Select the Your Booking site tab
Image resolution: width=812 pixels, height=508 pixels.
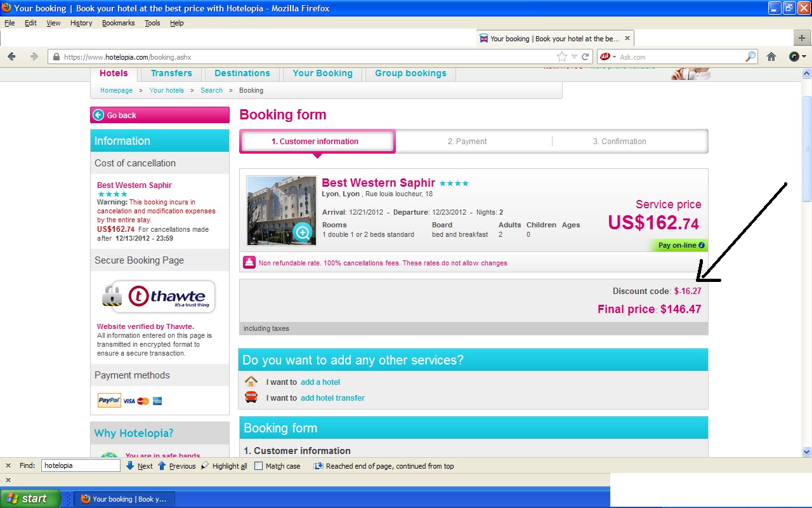(322, 74)
